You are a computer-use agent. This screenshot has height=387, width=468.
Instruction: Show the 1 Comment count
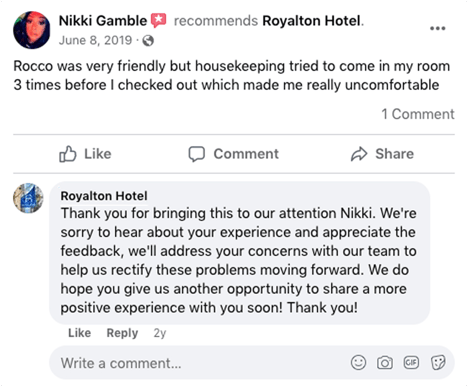click(418, 114)
